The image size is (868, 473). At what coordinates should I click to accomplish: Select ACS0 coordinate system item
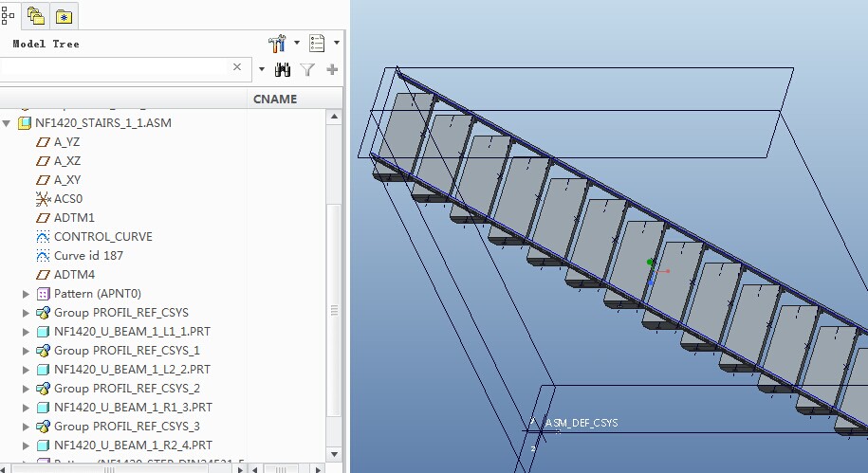click(68, 199)
